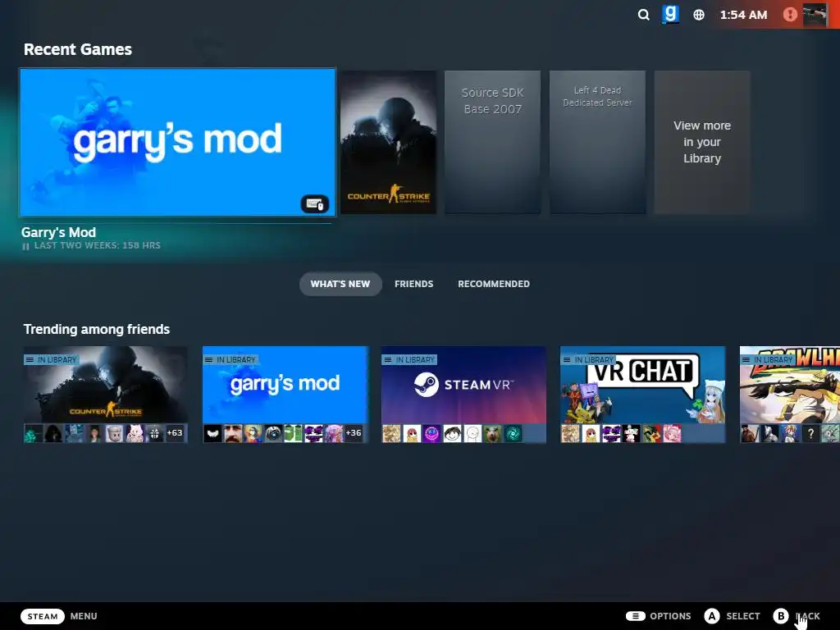Click In Library badge on Counter-Strike card
This screenshot has height=630, width=840.
pyautogui.click(x=52, y=360)
